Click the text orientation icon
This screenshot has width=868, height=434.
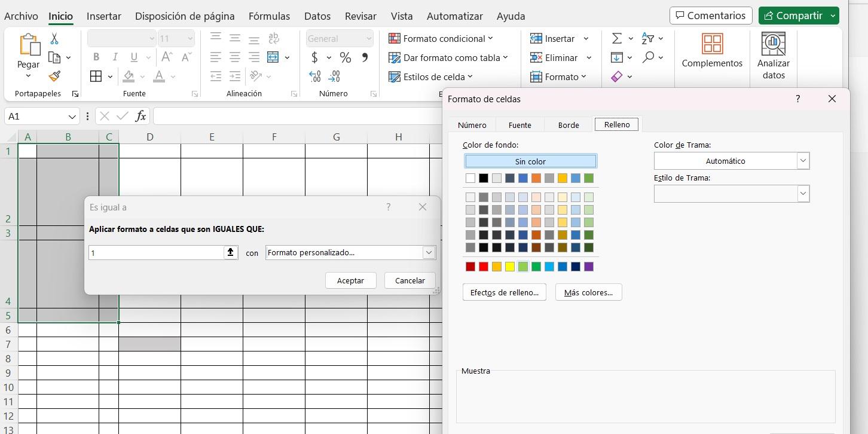256,76
